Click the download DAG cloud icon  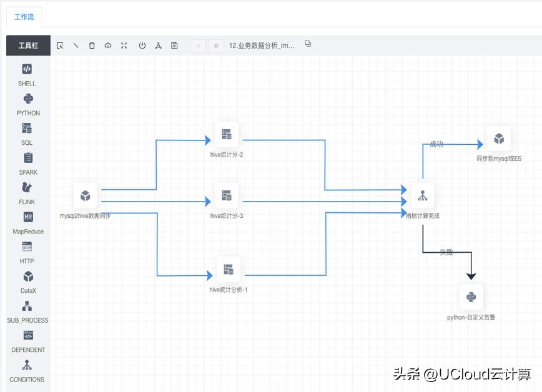(107, 45)
